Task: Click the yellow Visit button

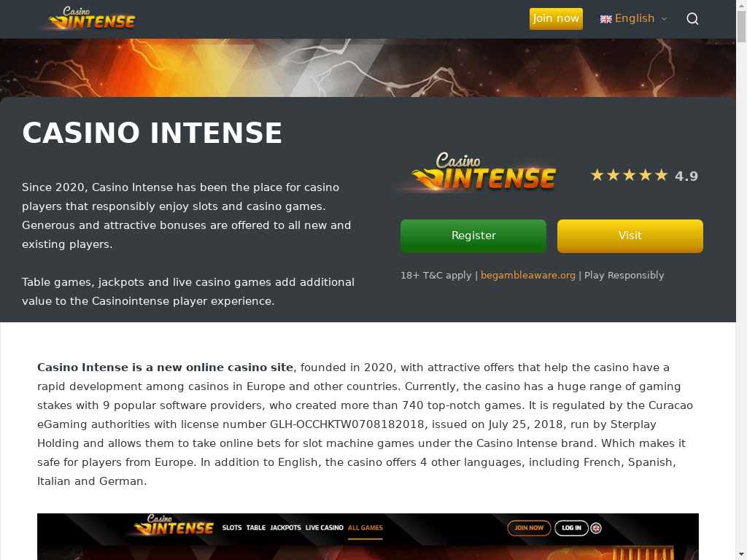Action: coord(630,236)
